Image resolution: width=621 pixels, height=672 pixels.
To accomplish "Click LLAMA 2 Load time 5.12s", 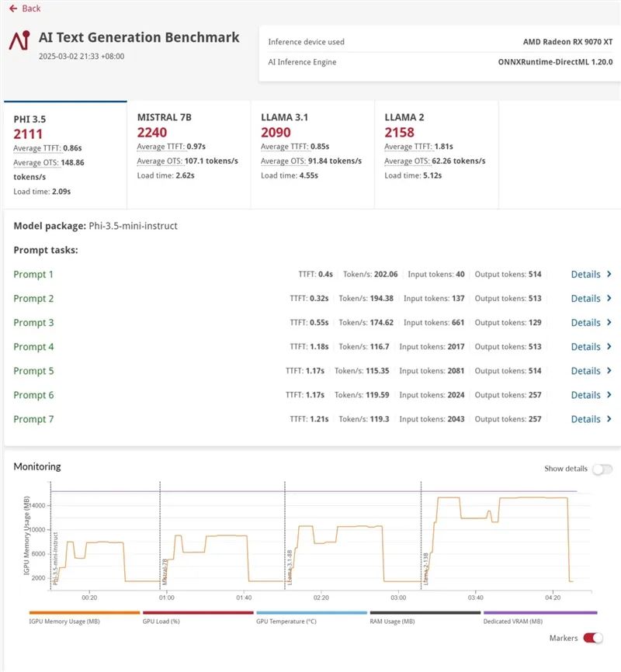I will click(413, 175).
